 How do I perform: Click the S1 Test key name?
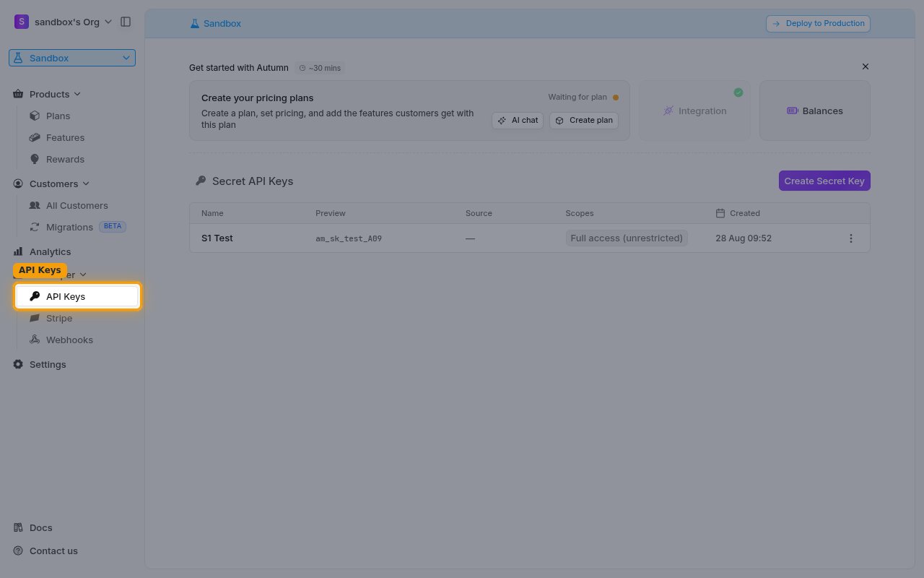click(x=217, y=238)
